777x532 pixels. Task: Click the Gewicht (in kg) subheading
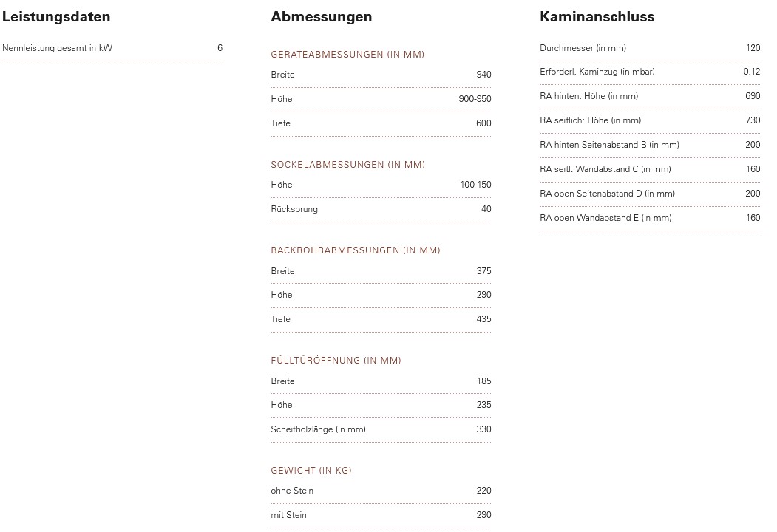[x=311, y=471]
